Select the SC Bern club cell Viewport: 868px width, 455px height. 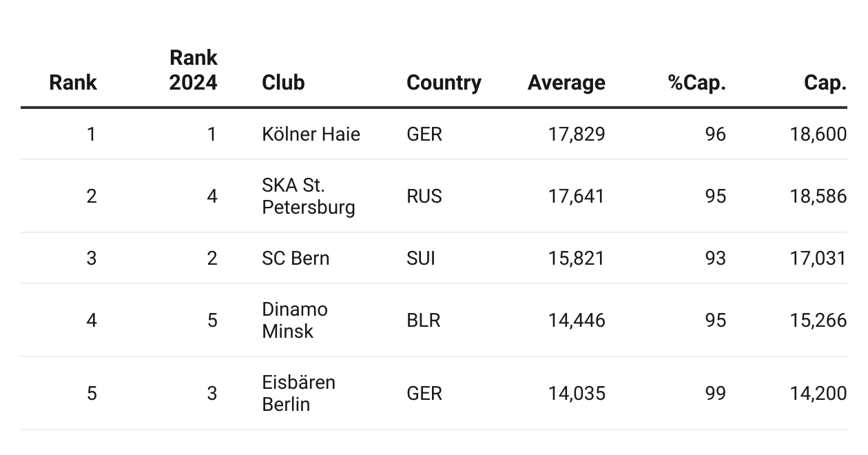point(296,259)
